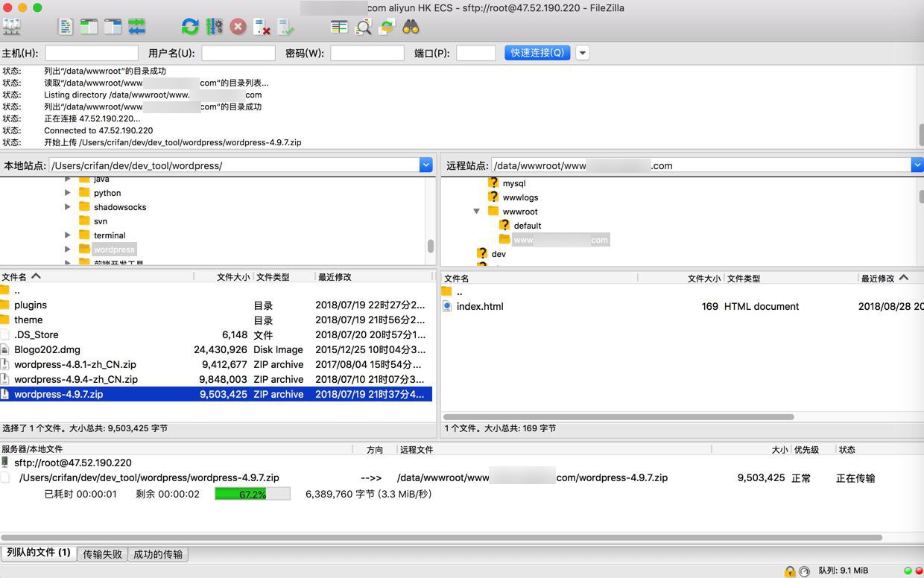Screen dimensions: 924x578
Task: Click the queued transfer row for wordpress-4.9.7.zip
Action: 462,478
